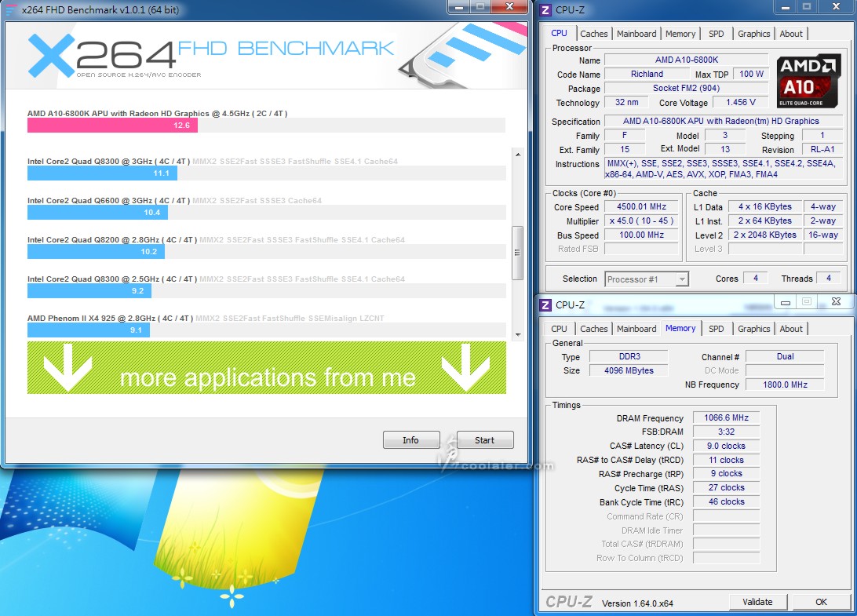Click the Technology value 32 nm
The width and height of the screenshot is (857, 616).
pos(626,103)
